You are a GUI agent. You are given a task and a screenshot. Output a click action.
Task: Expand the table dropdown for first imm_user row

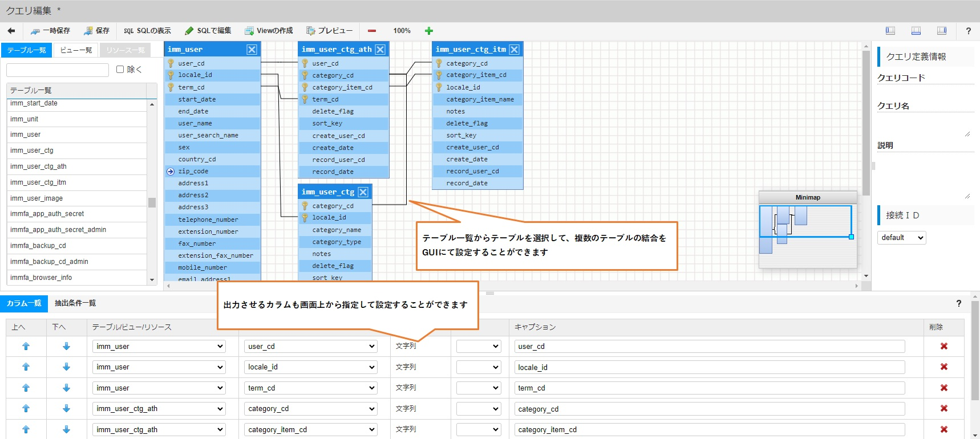pos(159,346)
